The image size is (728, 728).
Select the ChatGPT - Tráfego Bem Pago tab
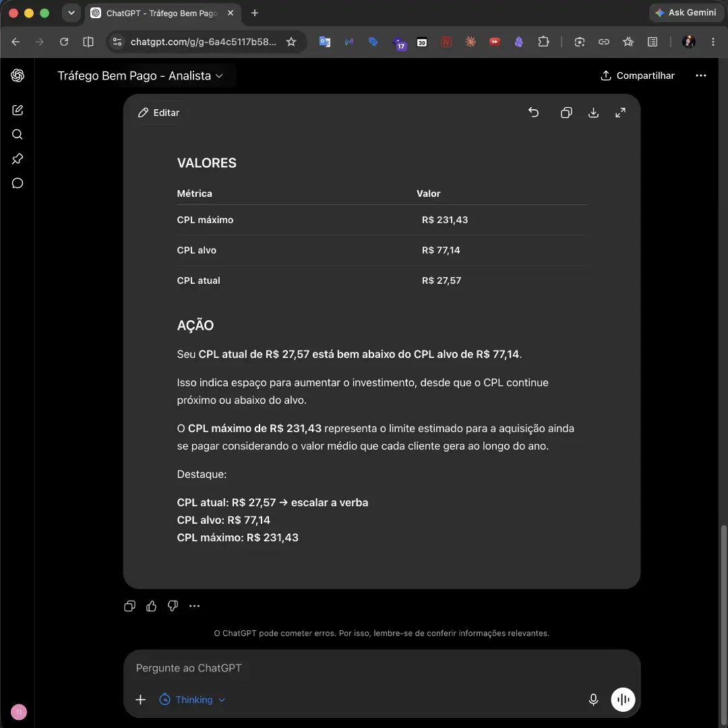pos(163,13)
